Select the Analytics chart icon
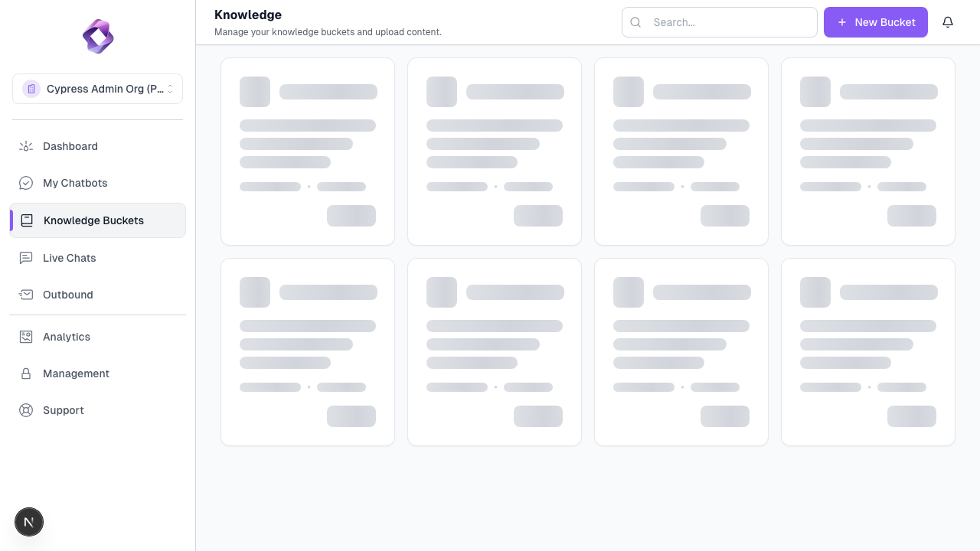Image resolution: width=980 pixels, height=551 pixels. (x=26, y=337)
